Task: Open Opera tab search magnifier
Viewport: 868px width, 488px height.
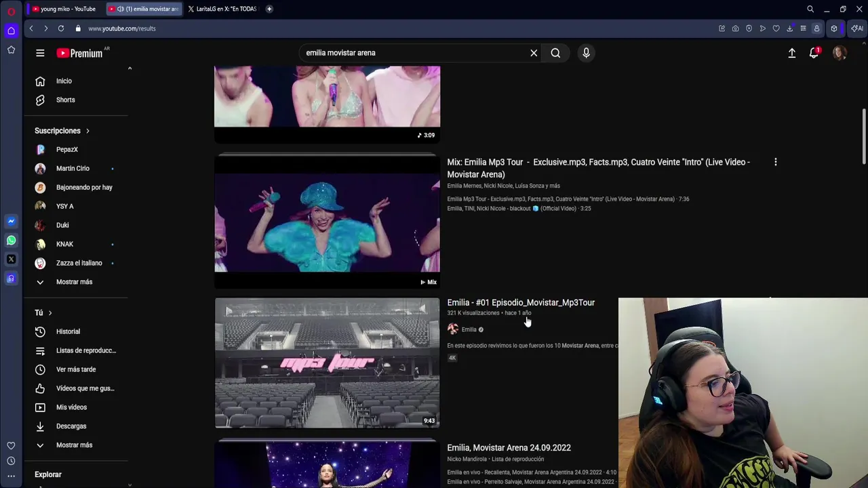Action: (x=810, y=9)
